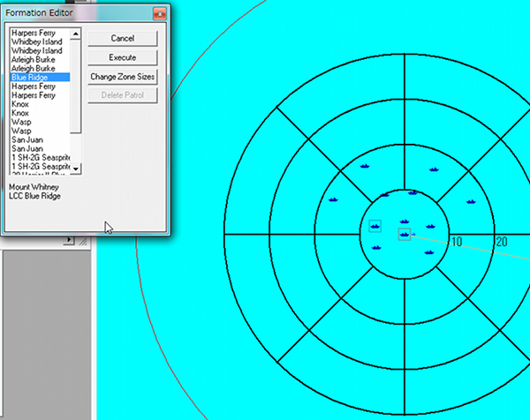The width and height of the screenshot is (530, 420).
Task: Click the LCC Blue Ridge description text
Action: click(x=34, y=196)
